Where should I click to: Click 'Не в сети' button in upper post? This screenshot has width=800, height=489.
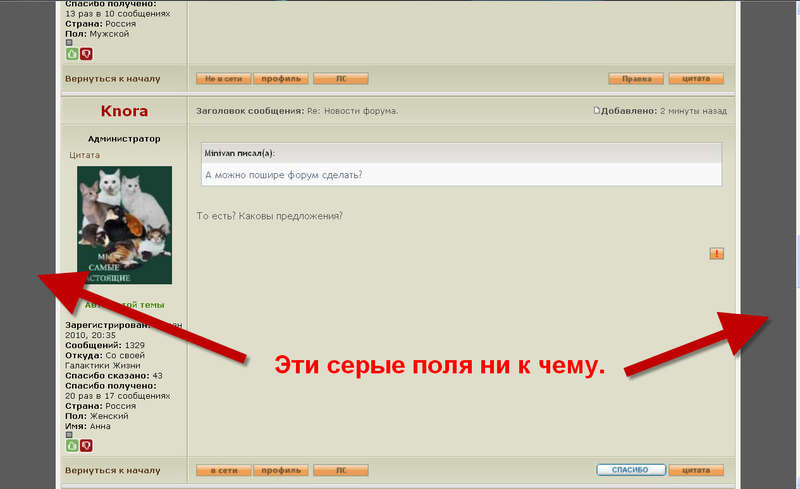[x=223, y=79]
